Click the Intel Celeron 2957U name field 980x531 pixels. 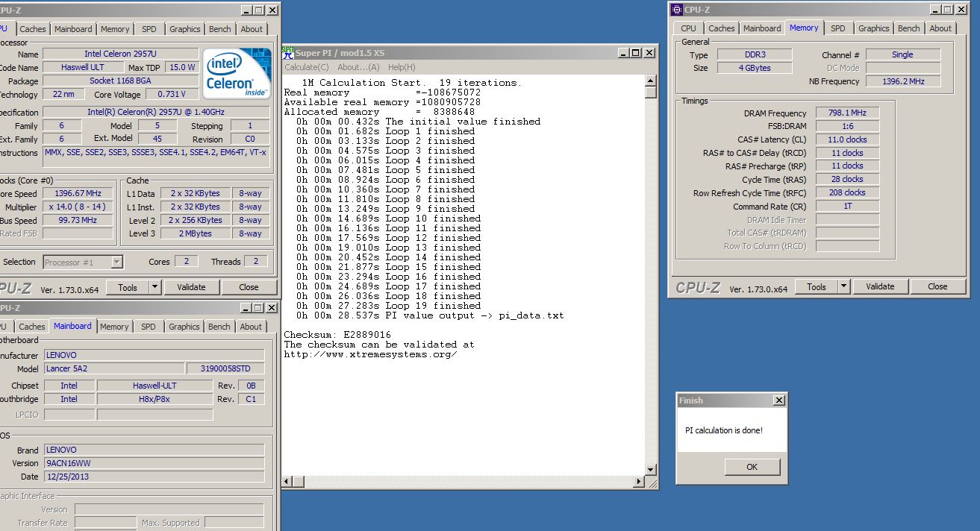tap(121, 54)
